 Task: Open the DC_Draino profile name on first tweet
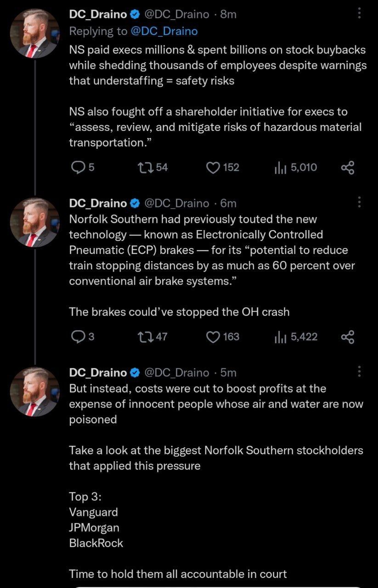98,14
